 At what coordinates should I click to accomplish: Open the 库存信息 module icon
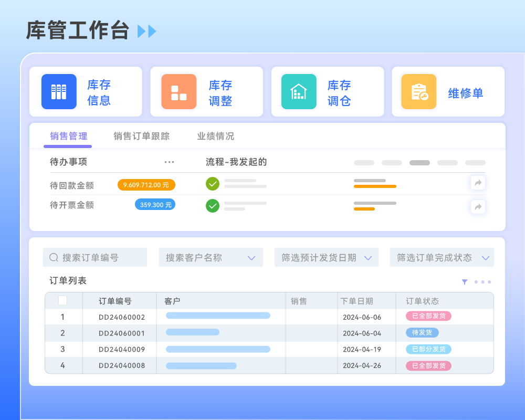click(x=58, y=91)
